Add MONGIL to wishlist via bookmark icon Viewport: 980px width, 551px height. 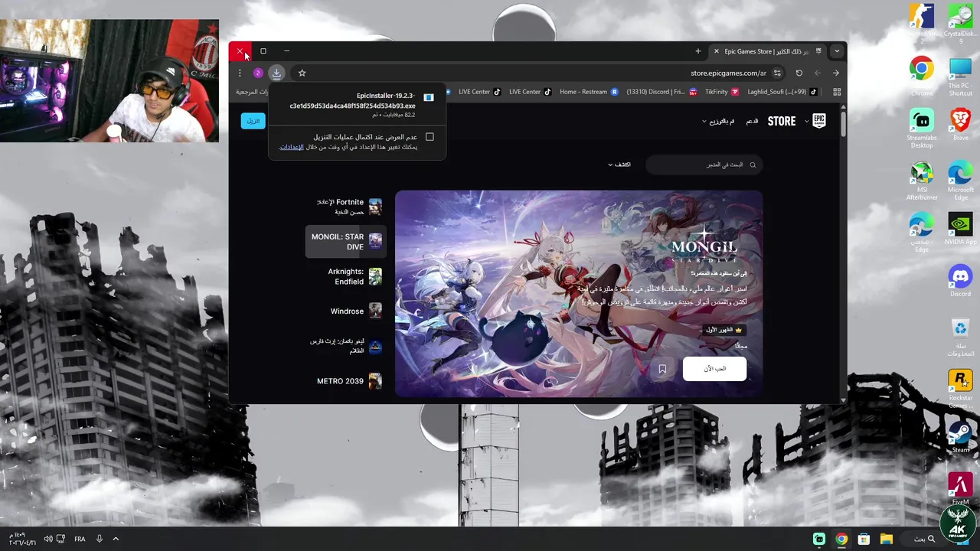(662, 369)
